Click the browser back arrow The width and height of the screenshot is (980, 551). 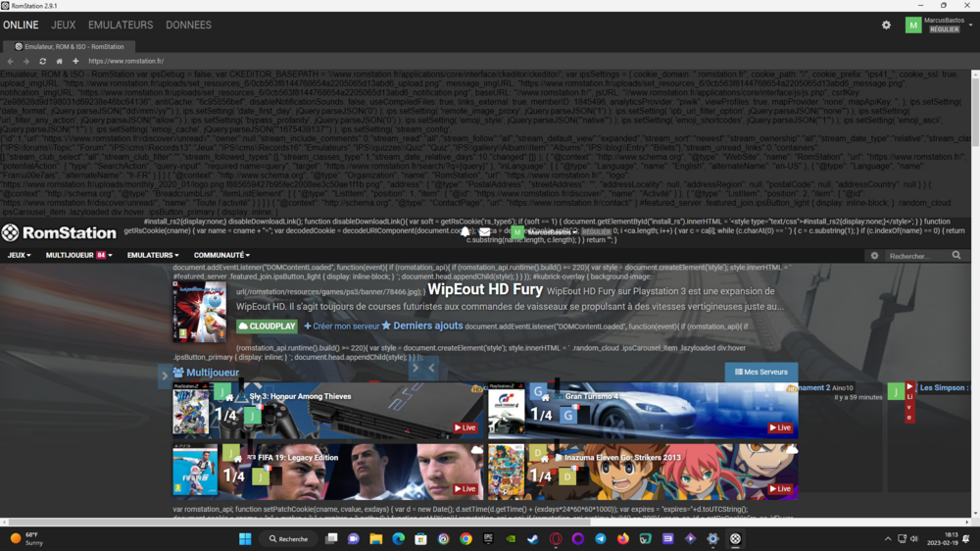coord(11,61)
